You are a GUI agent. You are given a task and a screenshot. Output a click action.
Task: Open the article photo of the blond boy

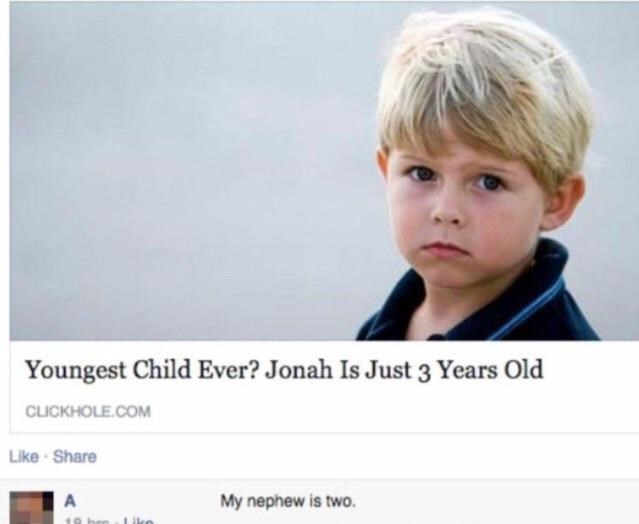click(324, 171)
